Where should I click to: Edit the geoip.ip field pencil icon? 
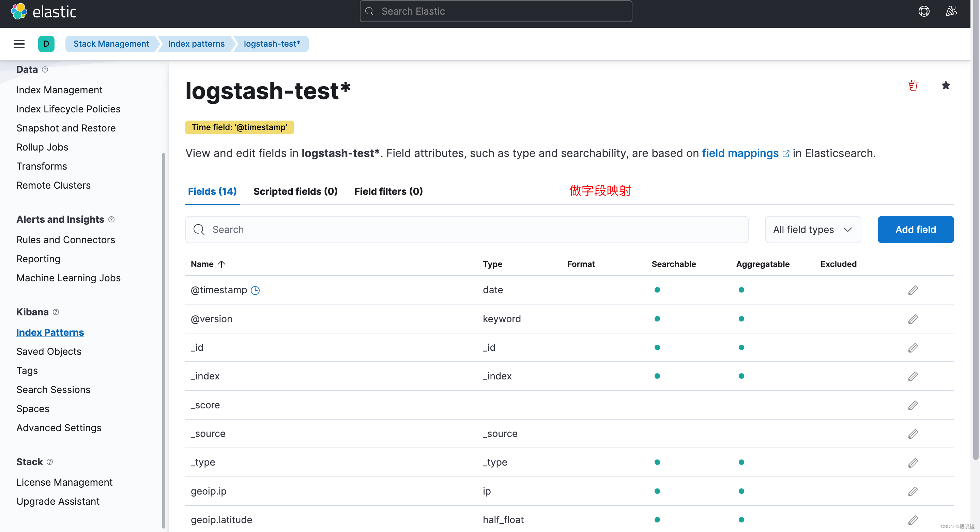pyautogui.click(x=913, y=491)
